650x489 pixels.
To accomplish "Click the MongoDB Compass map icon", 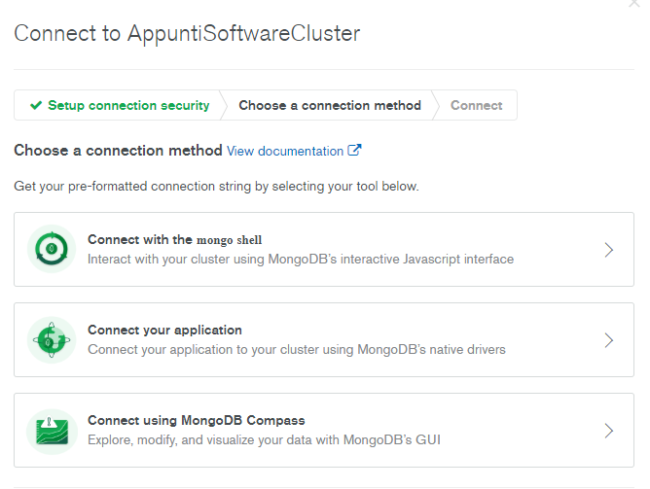I will 52,431.
